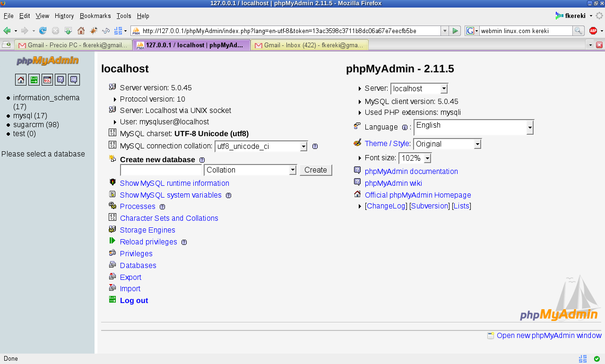Select the mysql (17) database

coord(30,116)
